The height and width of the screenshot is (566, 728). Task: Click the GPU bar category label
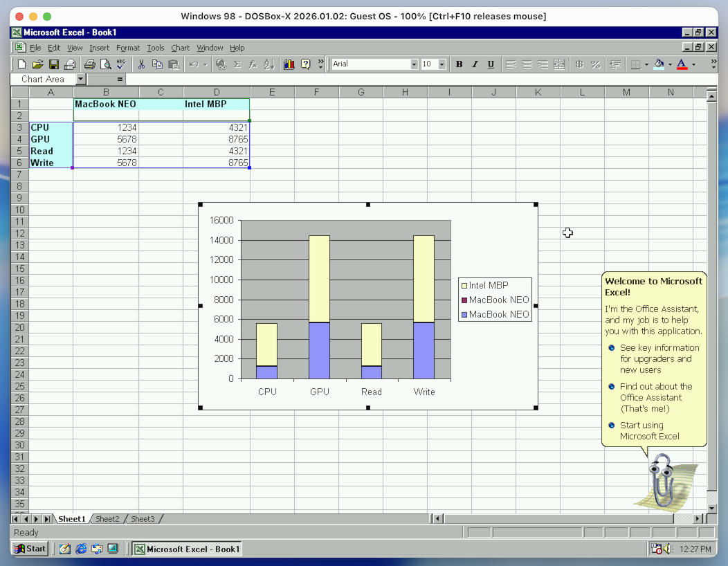coord(320,392)
